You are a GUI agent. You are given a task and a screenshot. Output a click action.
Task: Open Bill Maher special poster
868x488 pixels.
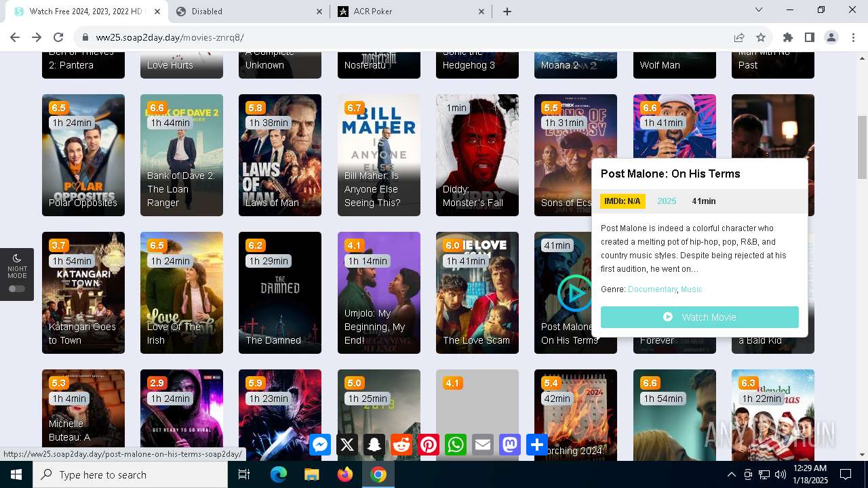coord(379,155)
